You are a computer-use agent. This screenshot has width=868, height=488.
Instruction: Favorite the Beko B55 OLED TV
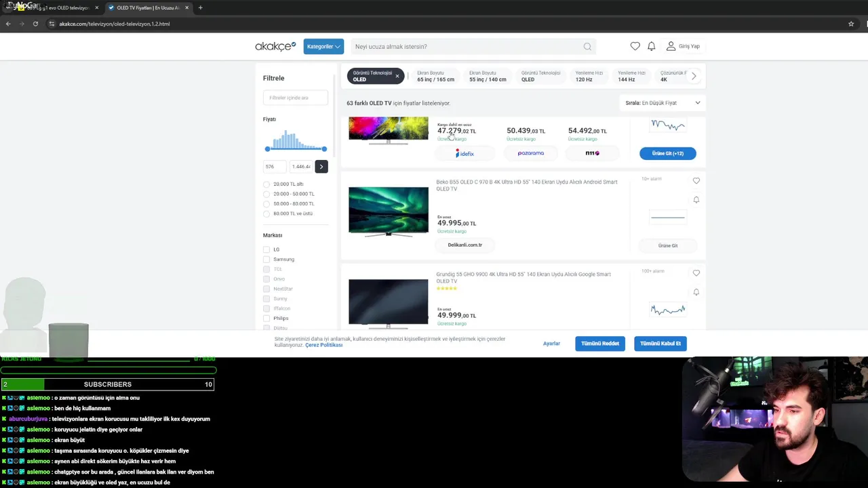(696, 181)
